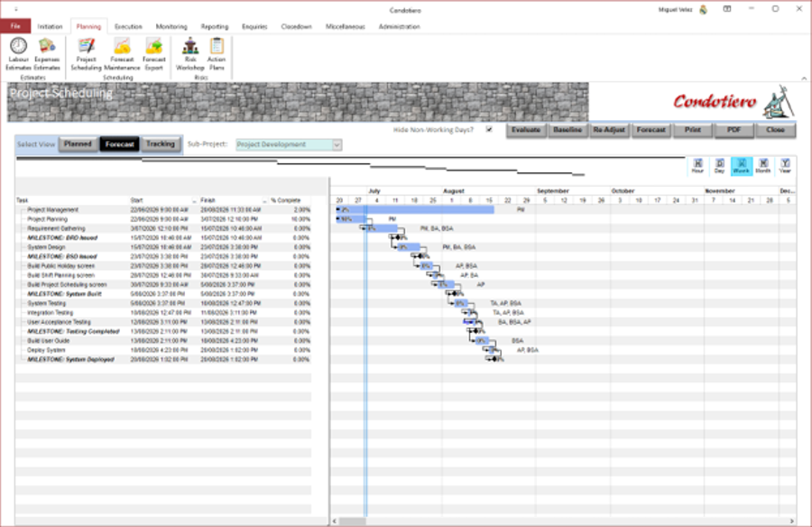Open Action Plans from Risks group
The height and width of the screenshot is (527, 812).
(217, 54)
